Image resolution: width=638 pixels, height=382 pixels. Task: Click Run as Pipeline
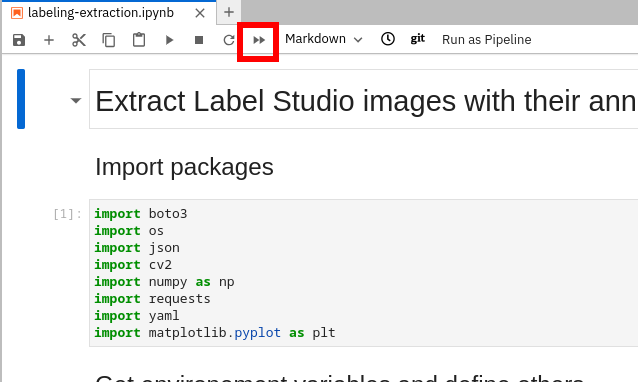point(487,39)
